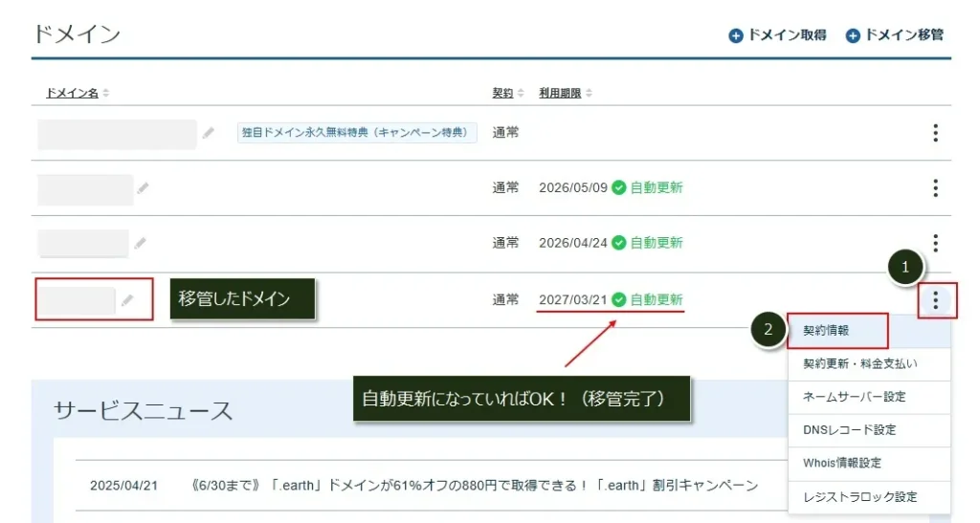The height and width of the screenshot is (523, 980).
Task: Sort by 契約 column arrows
Action: [521, 93]
